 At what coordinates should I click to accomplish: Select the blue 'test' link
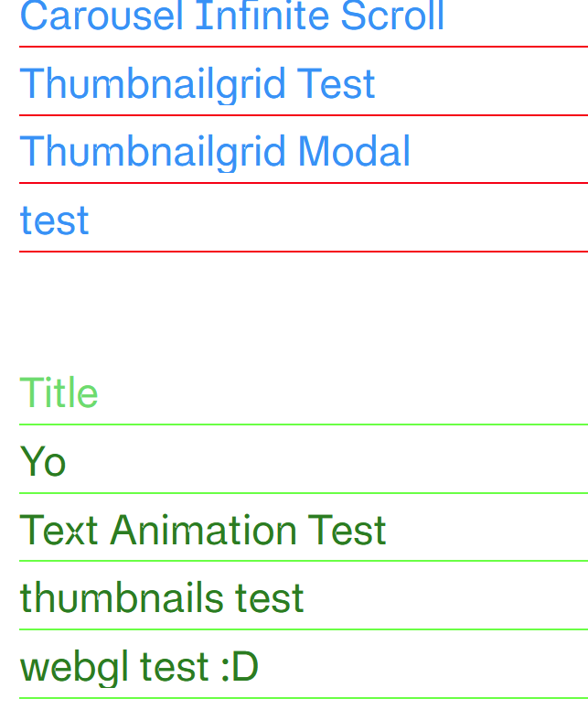(x=55, y=220)
